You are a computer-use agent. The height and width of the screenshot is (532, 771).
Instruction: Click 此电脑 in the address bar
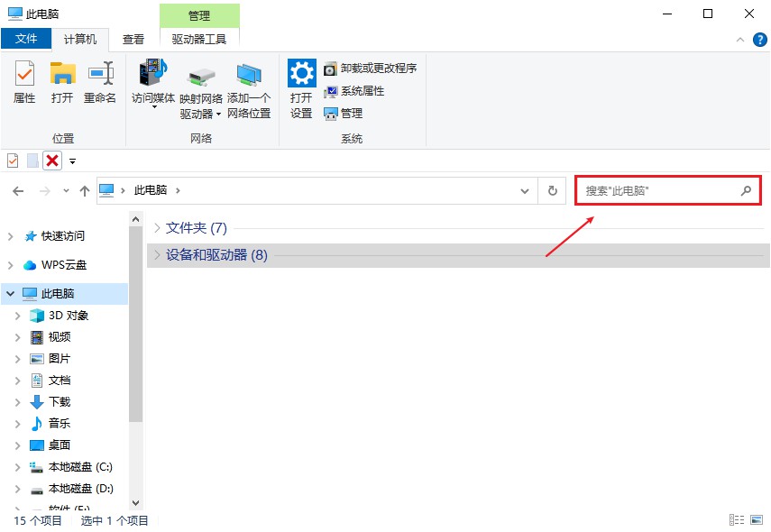pos(151,190)
